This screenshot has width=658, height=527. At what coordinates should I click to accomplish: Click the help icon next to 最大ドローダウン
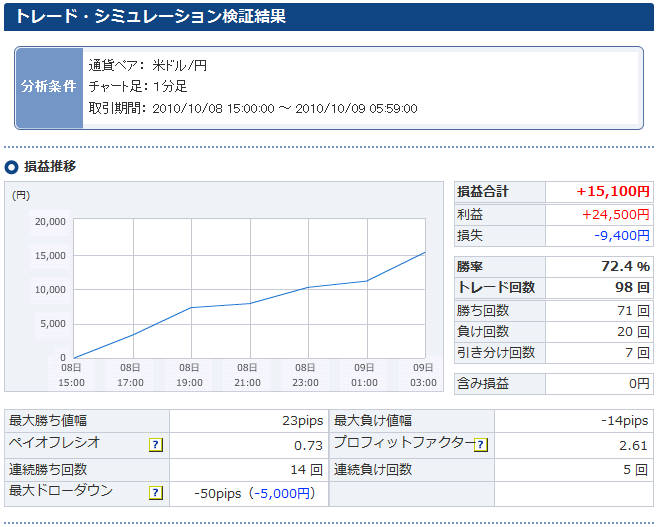(156, 493)
